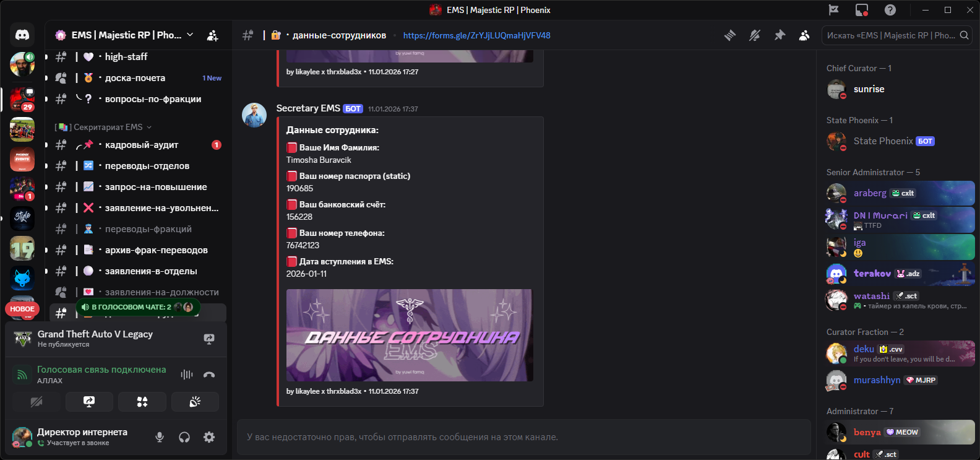Open the forms.gle link in the topic
980x460 pixels.
pos(476,35)
